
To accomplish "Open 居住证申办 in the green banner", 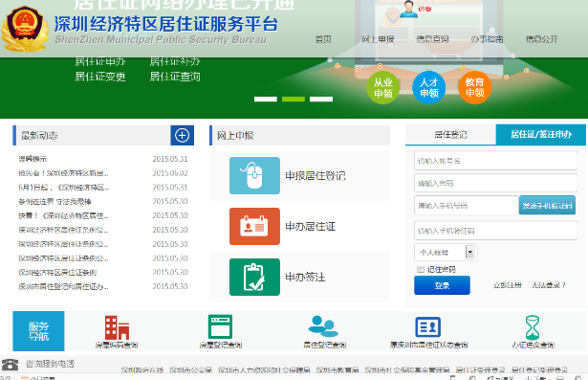I will 100,61.
